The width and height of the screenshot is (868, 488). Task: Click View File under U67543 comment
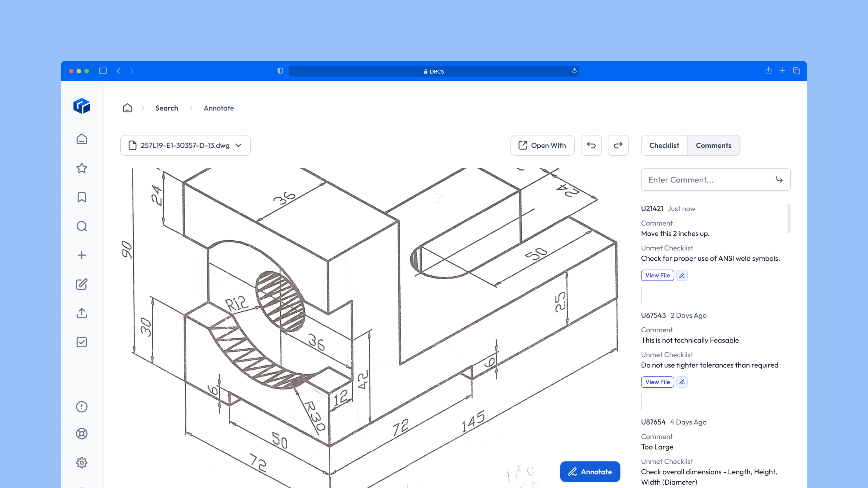pos(657,382)
